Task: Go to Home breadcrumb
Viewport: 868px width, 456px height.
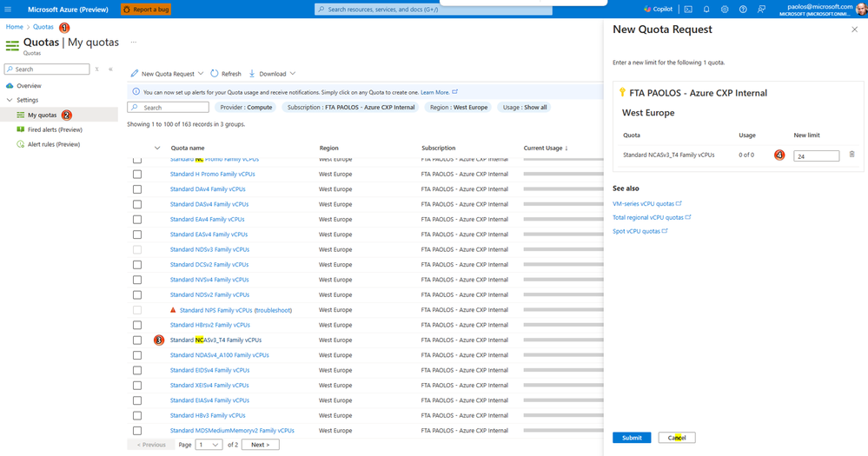Action: [x=15, y=27]
